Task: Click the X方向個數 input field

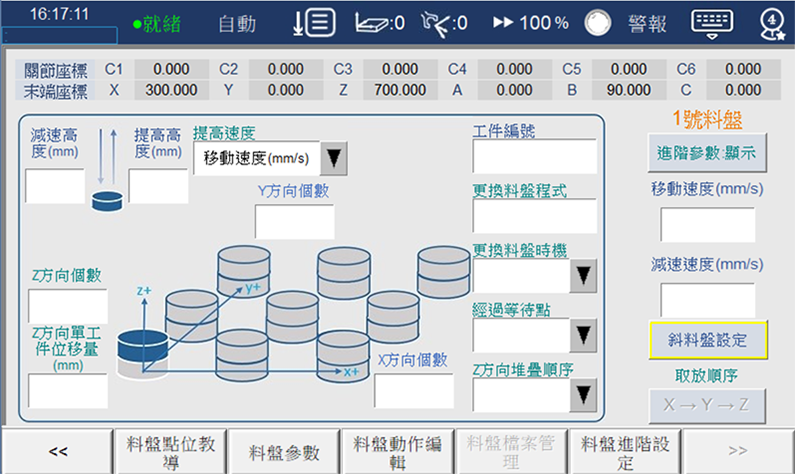Action: (x=414, y=391)
